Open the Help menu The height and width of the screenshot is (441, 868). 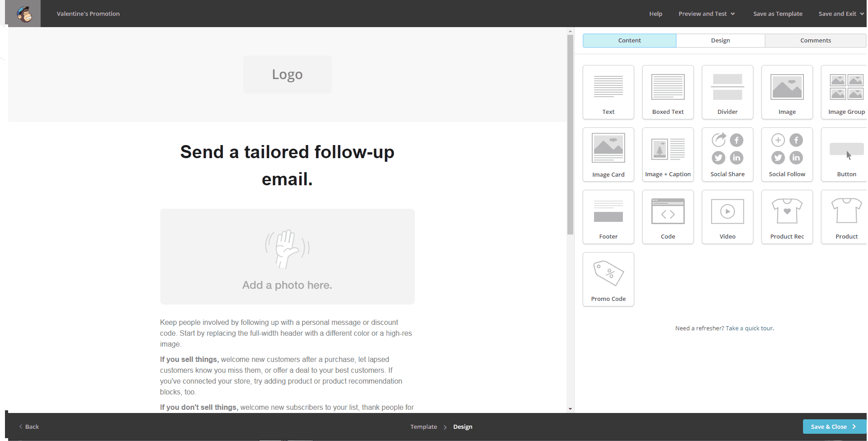(x=655, y=14)
